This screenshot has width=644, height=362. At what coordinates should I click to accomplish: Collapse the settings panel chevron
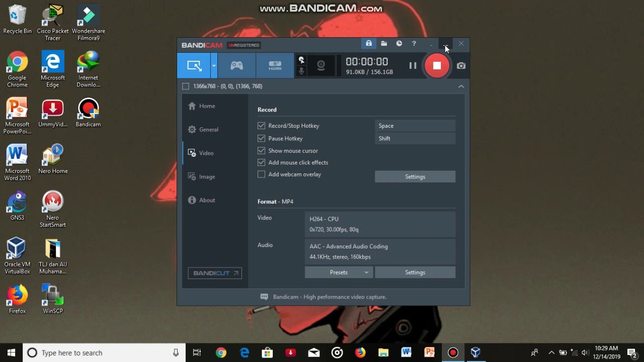(x=461, y=86)
